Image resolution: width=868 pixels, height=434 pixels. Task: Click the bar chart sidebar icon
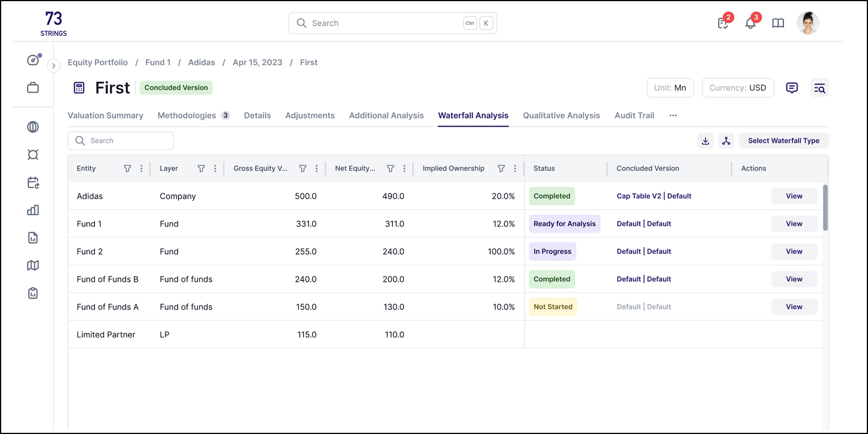[33, 210]
